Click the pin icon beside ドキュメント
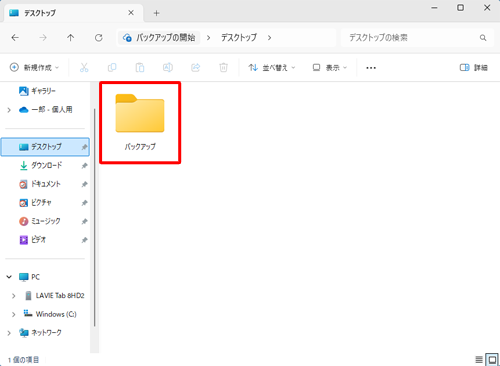The image size is (500, 366). [x=84, y=184]
